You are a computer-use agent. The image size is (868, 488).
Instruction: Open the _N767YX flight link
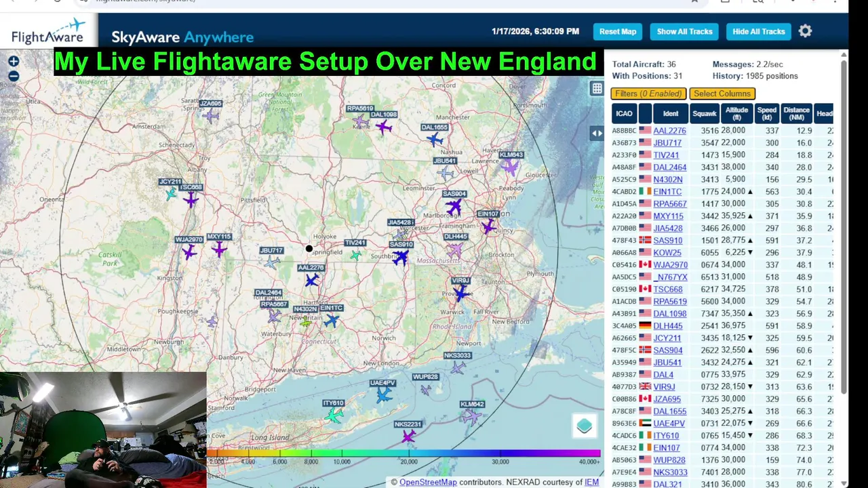(670, 277)
